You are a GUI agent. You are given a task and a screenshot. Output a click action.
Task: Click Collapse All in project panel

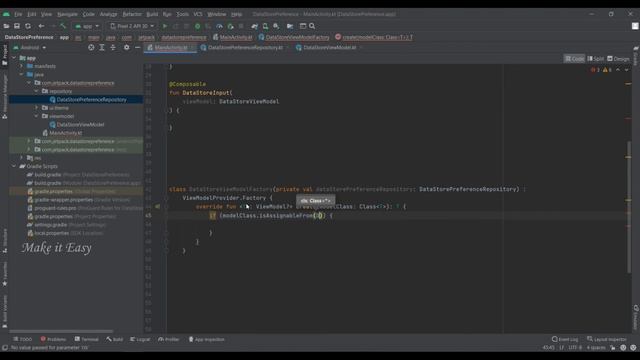tap(113, 48)
